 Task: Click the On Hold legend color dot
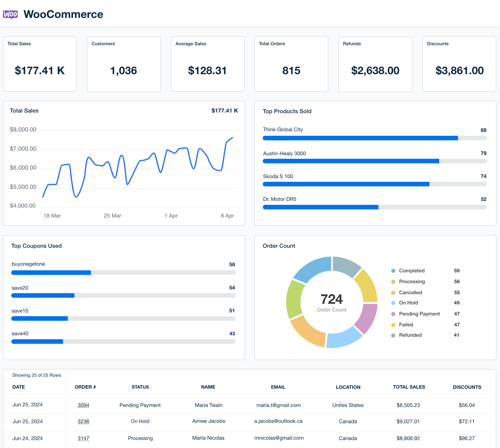[x=394, y=303]
